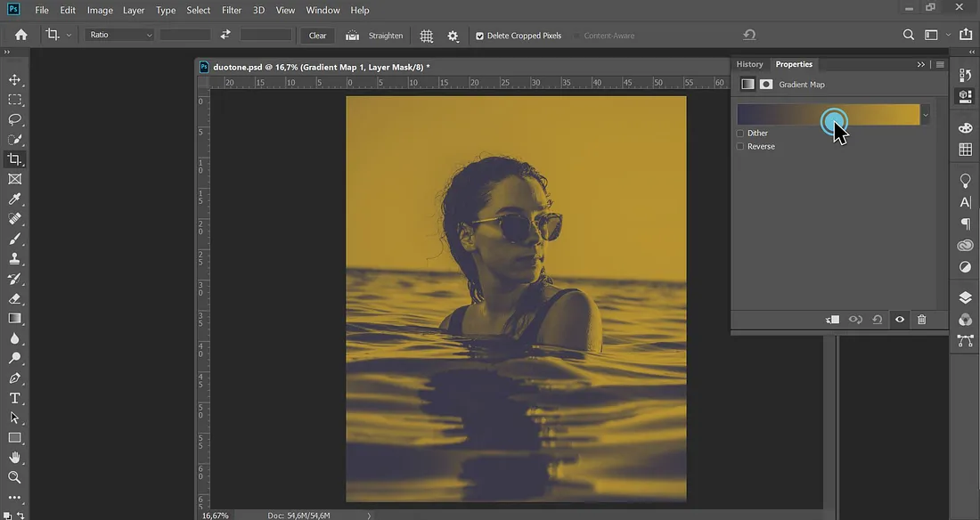980x520 pixels.
Task: Open the Character panel icon
Action: [966, 202]
